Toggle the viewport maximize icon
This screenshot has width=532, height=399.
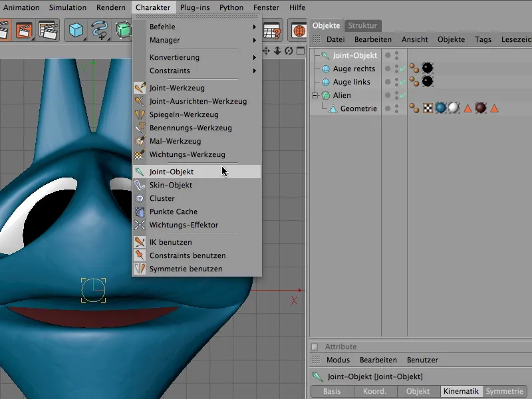click(301, 51)
